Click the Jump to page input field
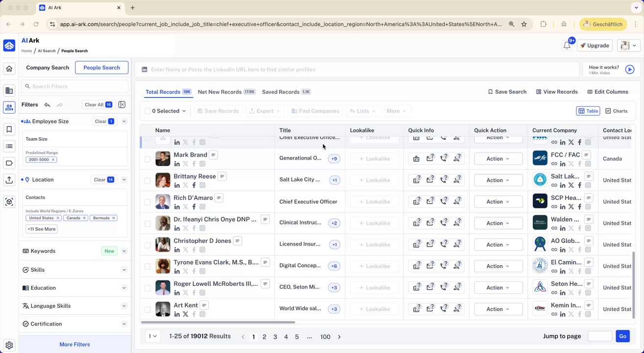The width and height of the screenshot is (644, 353). pos(599,336)
